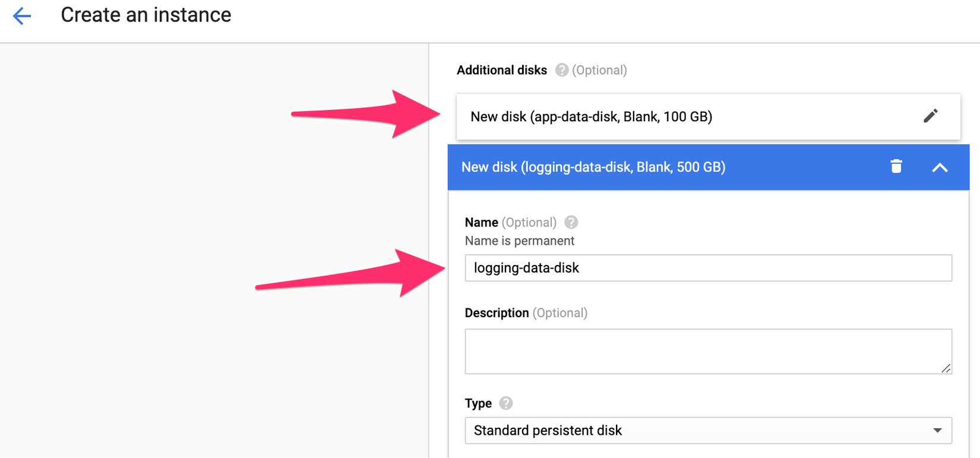Click the Name is permanent hint text

coord(519,241)
